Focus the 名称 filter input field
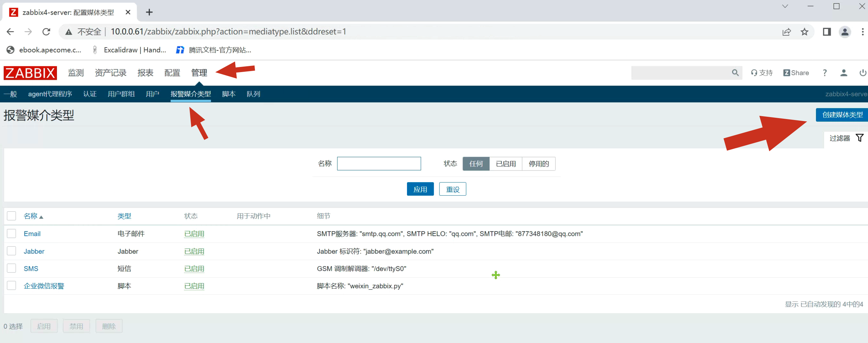868x343 pixels. point(379,164)
